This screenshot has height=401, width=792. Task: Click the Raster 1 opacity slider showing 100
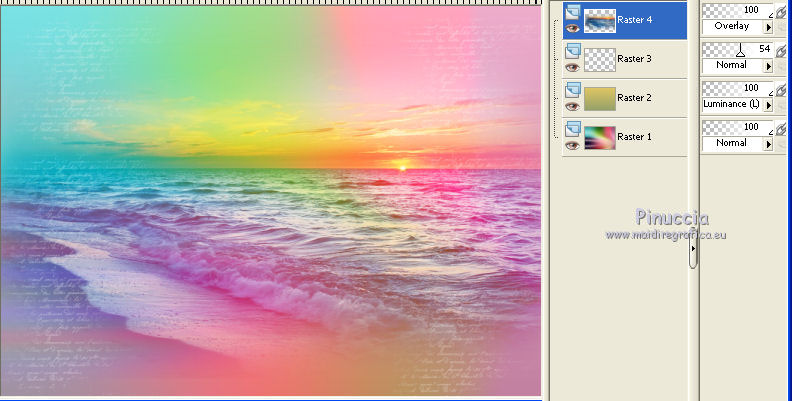point(737,127)
